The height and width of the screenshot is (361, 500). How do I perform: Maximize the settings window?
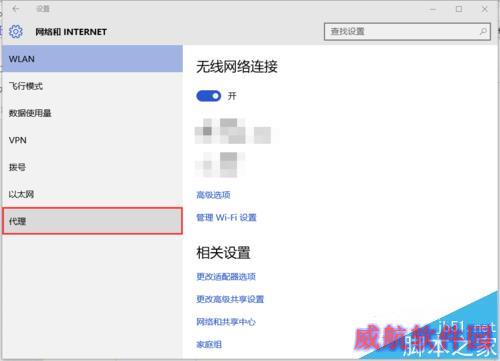point(459,9)
